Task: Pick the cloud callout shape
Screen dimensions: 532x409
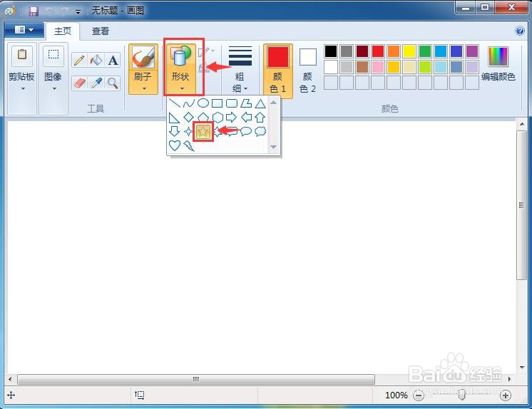Action: [260, 131]
